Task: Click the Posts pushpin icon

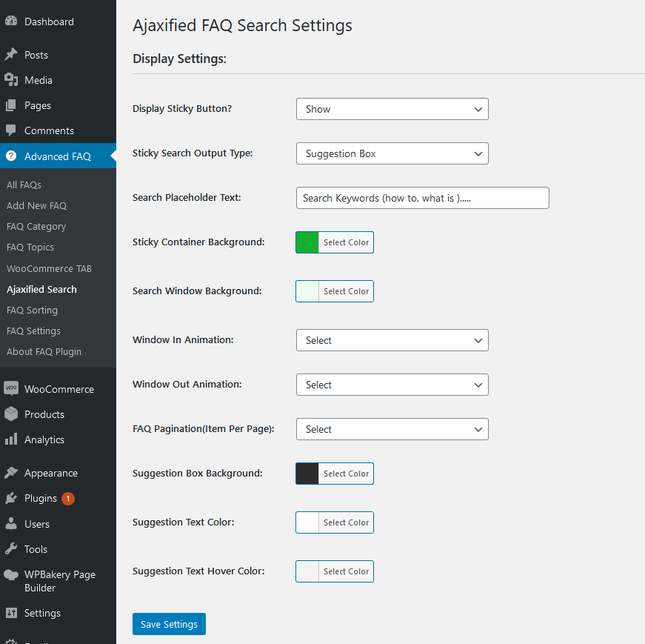Action: tap(11, 54)
